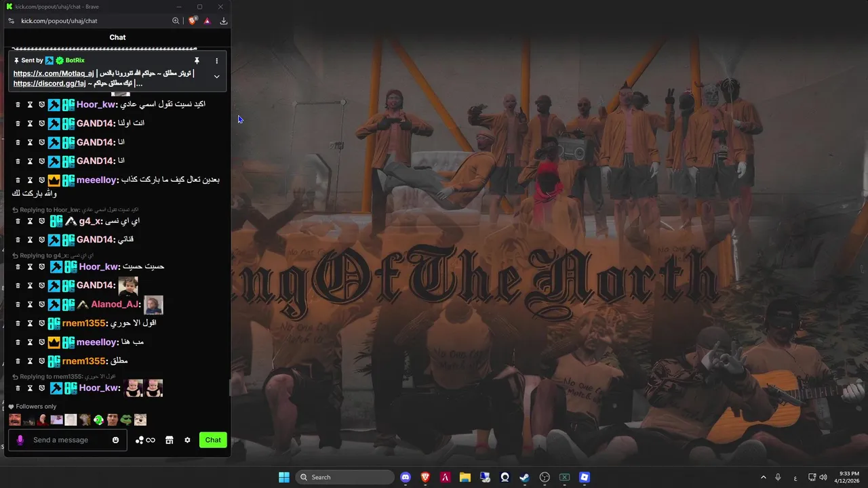Click the crown badge on meeelloy's 'مب هنا' message

coord(54,342)
